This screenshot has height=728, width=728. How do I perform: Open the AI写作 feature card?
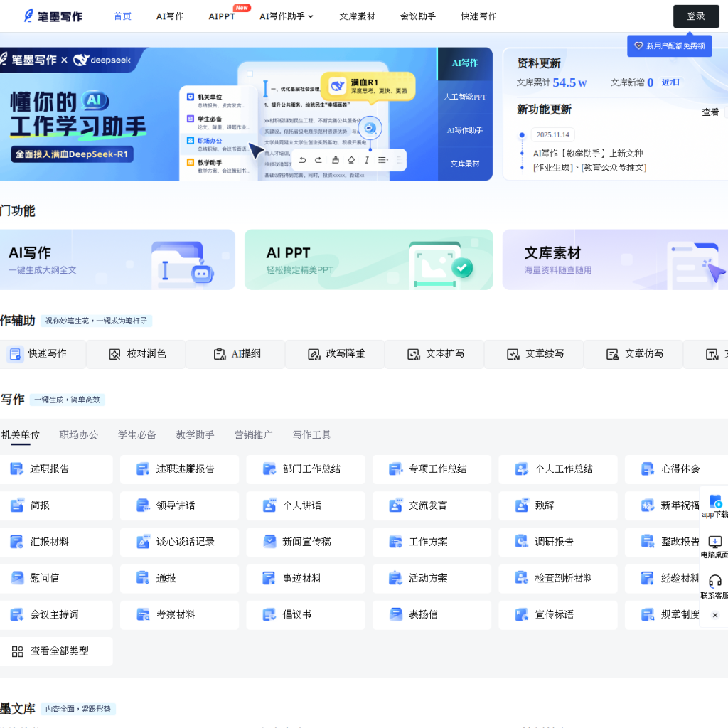coord(117,259)
